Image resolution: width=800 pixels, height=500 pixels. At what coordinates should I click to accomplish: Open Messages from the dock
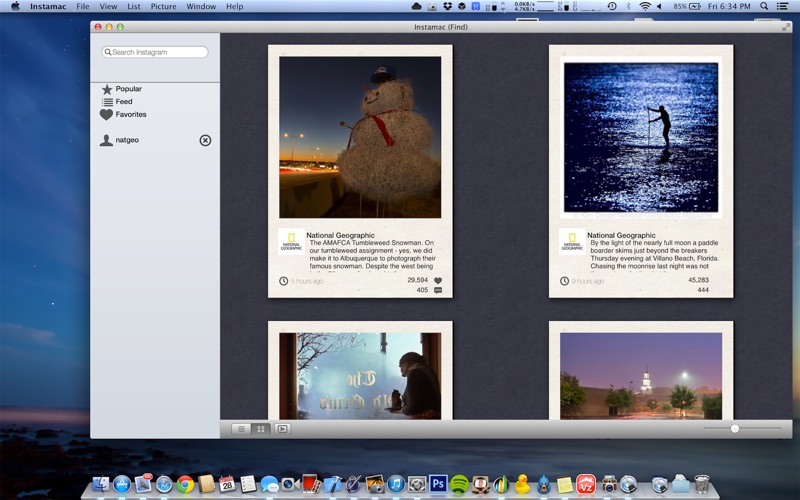coord(269,484)
